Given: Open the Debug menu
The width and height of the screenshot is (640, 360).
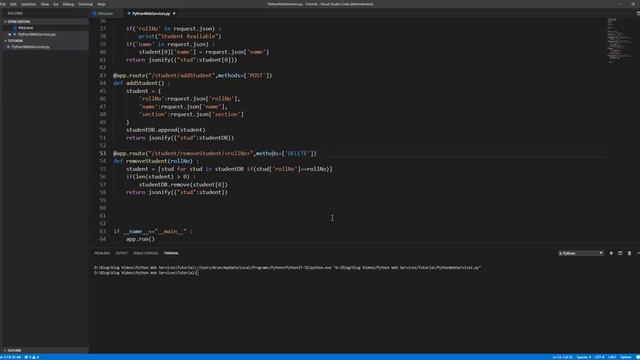Looking at the screenshot, I should 68,4.
